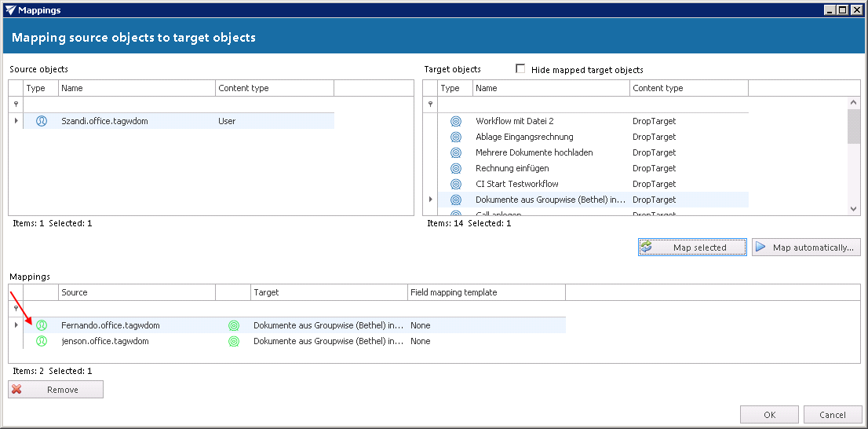
Task: Expand the Fernando.office.tagwdom mapping row
Action: [x=16, y=325]
